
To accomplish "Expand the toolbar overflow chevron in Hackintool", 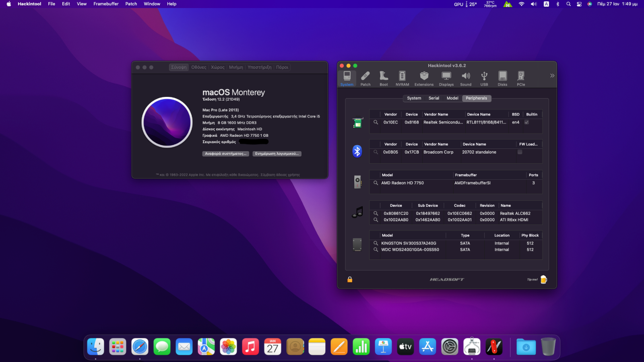I will pyautogui.click(x=552, y=76).
